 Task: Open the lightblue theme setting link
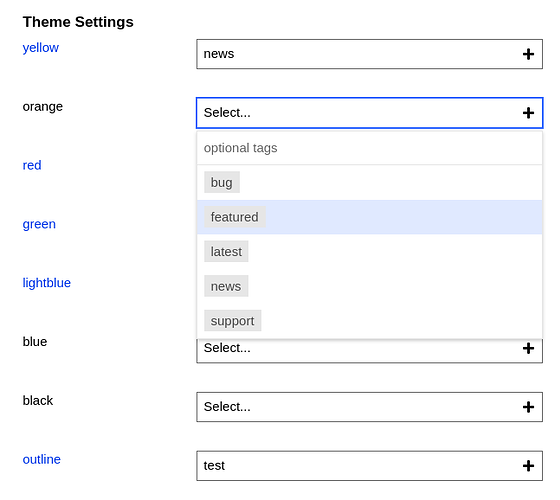click(46, 283)
